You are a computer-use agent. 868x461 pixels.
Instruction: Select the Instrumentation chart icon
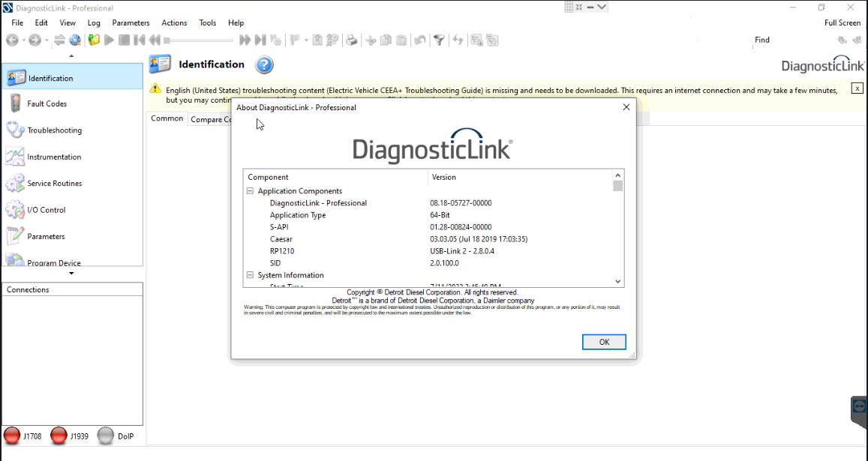coord(15,157)
